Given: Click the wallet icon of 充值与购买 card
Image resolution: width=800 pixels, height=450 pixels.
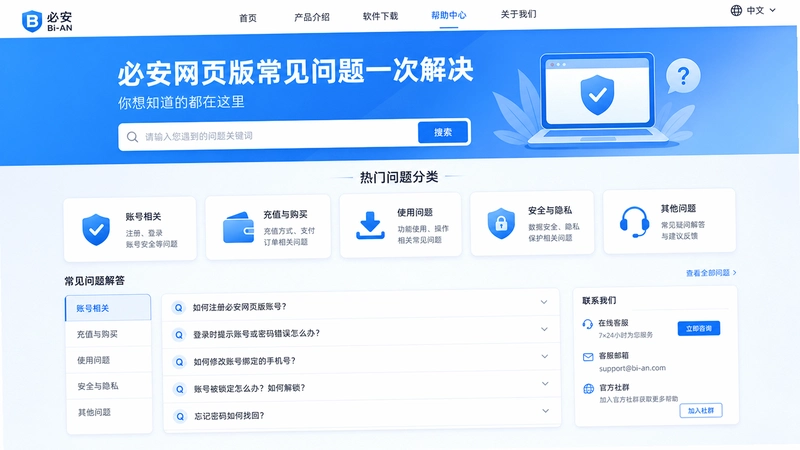Looking at the screenshot, I should pyautogui.click(x=238, y=228).
